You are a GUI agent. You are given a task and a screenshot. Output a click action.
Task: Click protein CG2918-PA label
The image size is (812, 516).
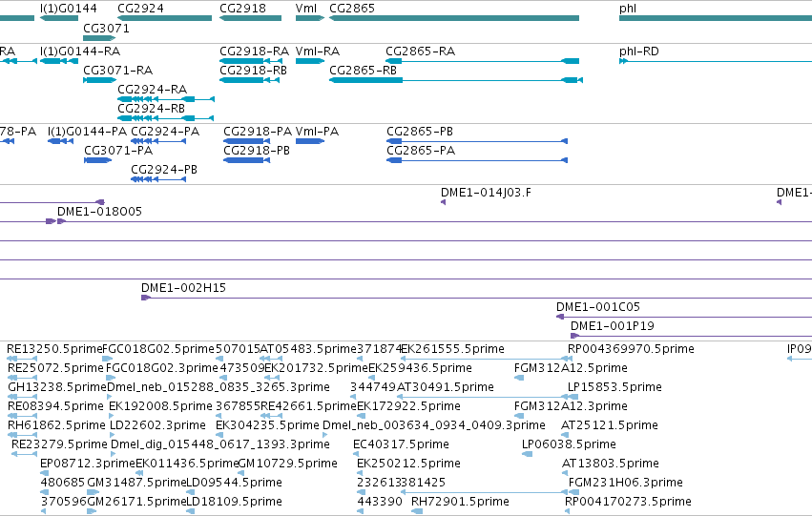[x=258, y=132]
